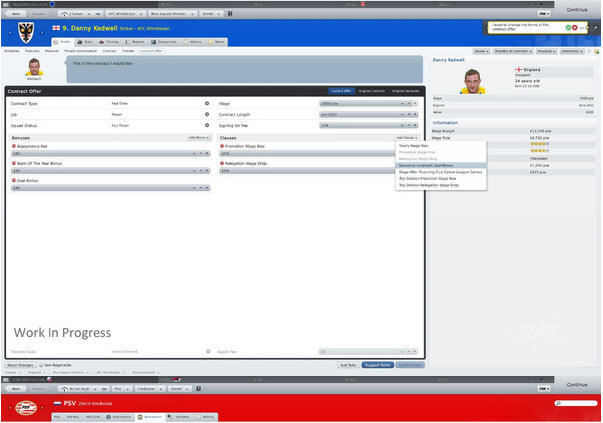
Task: Click the Suggest Terms button
Action: coord(378,365)
